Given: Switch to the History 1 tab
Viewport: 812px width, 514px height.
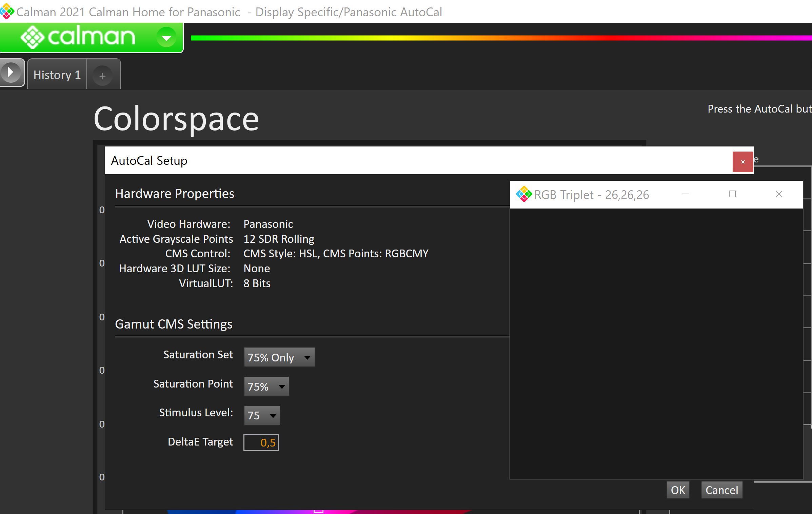Looking at the screenshot, I should coord(57,75).
